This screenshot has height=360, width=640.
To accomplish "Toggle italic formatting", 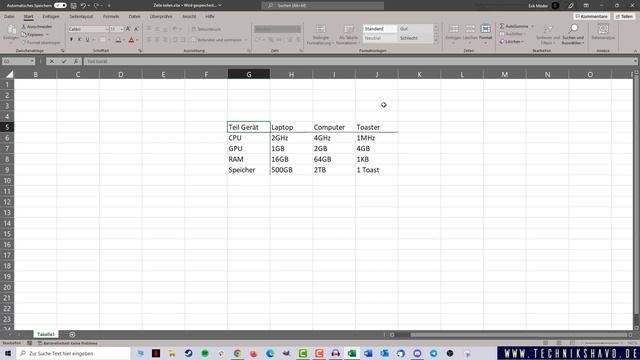I will 79,40.
